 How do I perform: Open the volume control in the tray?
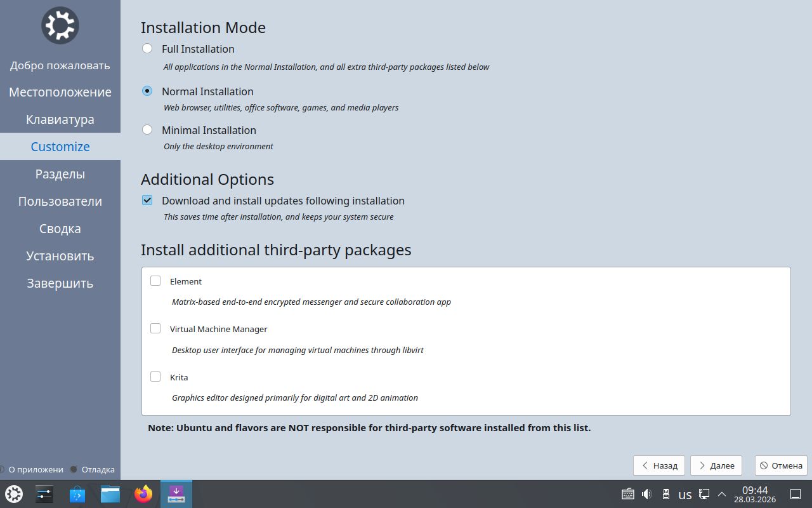coord(647,494)
